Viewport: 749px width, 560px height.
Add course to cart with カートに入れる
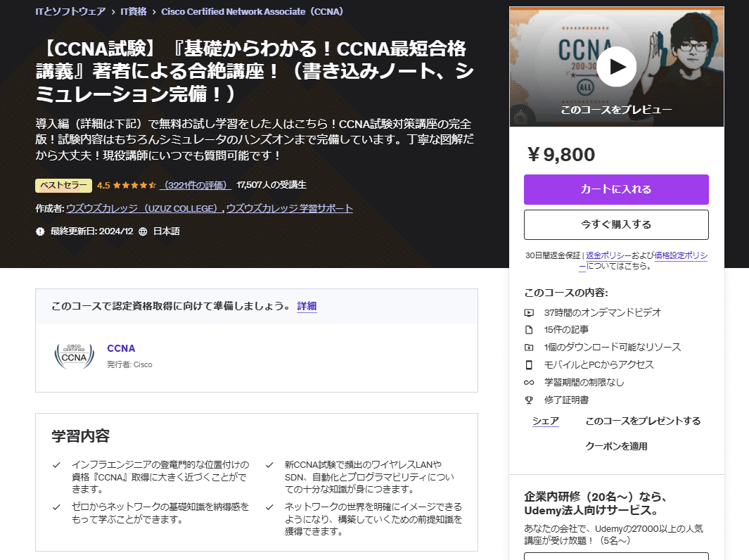(616, 189)
